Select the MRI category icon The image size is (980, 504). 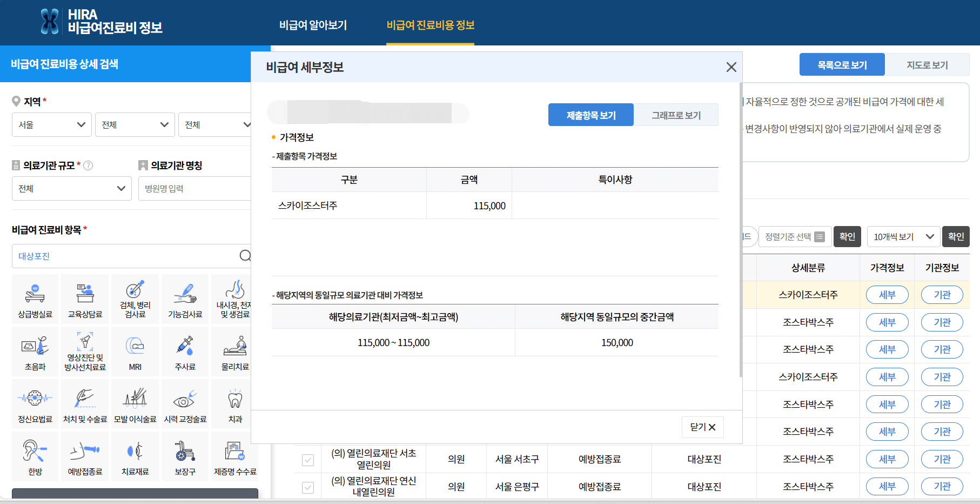click(x=135, y=351)
